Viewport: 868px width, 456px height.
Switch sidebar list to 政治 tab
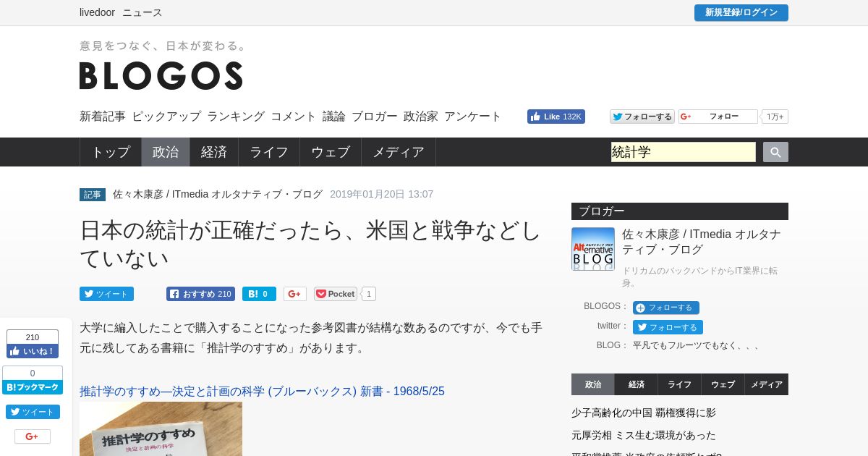(x=593, y=384)
